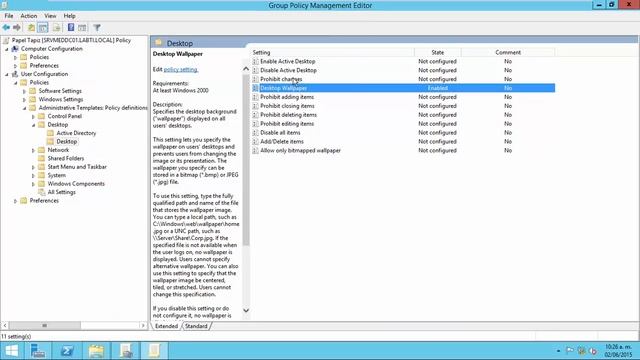Open Server Manager from the taskbar
The image size is (640, 360).
coord(38,351)
